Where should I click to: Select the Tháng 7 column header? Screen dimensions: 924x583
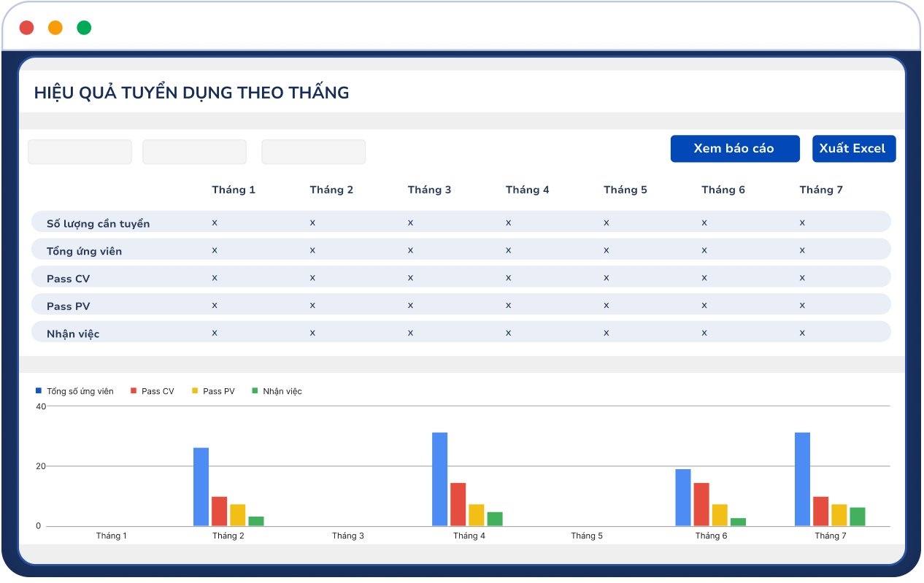pos(820,190)
